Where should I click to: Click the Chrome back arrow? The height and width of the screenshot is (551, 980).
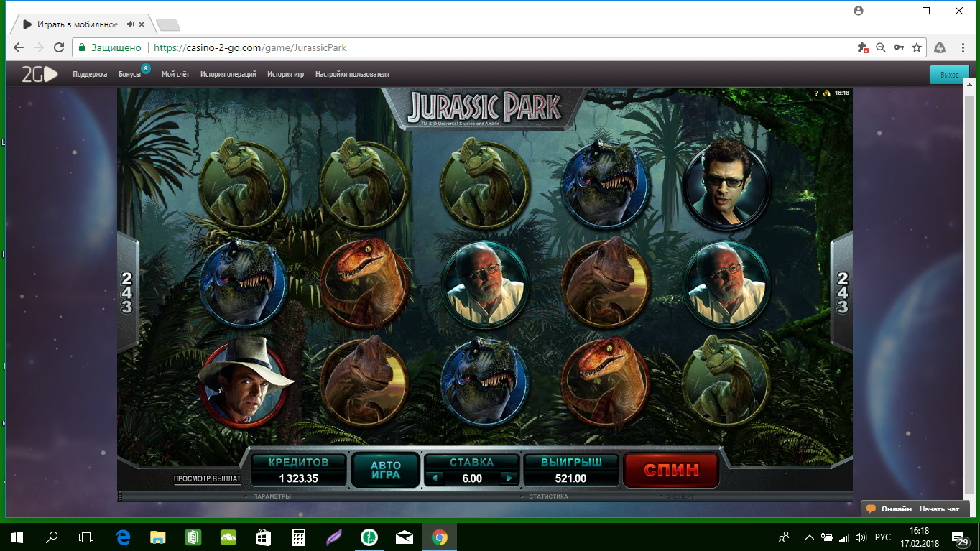pos(19,47)
